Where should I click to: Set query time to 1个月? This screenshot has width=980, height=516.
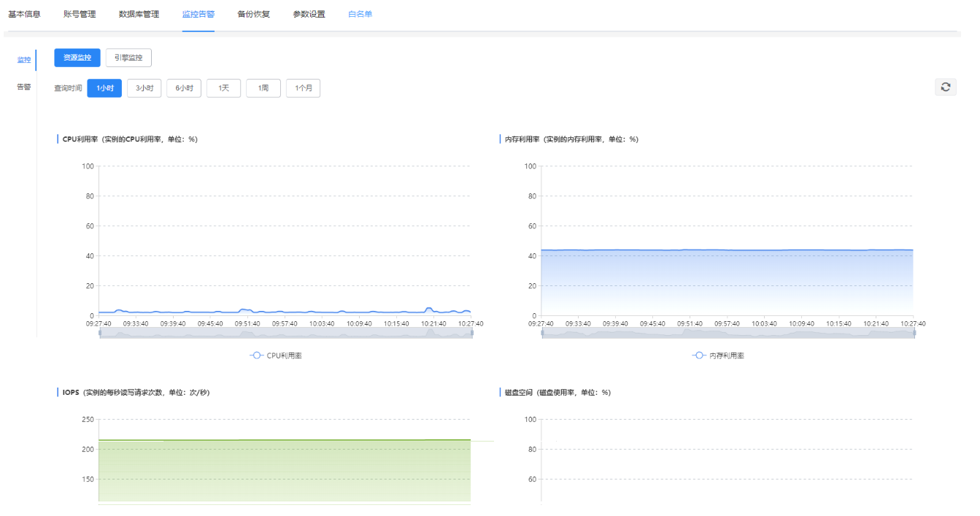(x=303, y=88)
